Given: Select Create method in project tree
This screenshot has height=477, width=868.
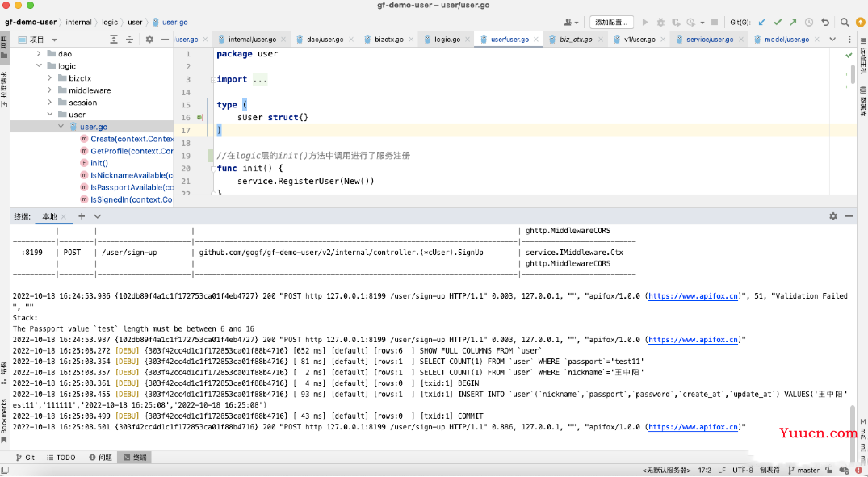Looking at the screenshot, I should pyautogui.click(x=128, y=139).
